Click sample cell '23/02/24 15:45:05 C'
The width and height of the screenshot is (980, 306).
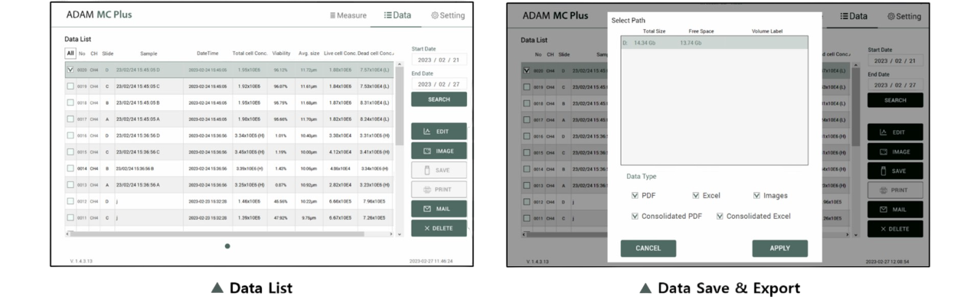[x=138, y=86]
